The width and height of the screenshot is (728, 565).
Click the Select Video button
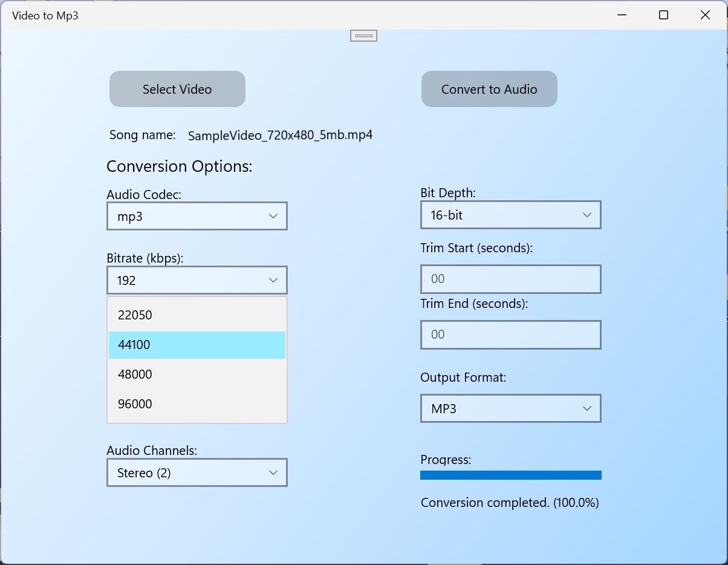[177, 89]
